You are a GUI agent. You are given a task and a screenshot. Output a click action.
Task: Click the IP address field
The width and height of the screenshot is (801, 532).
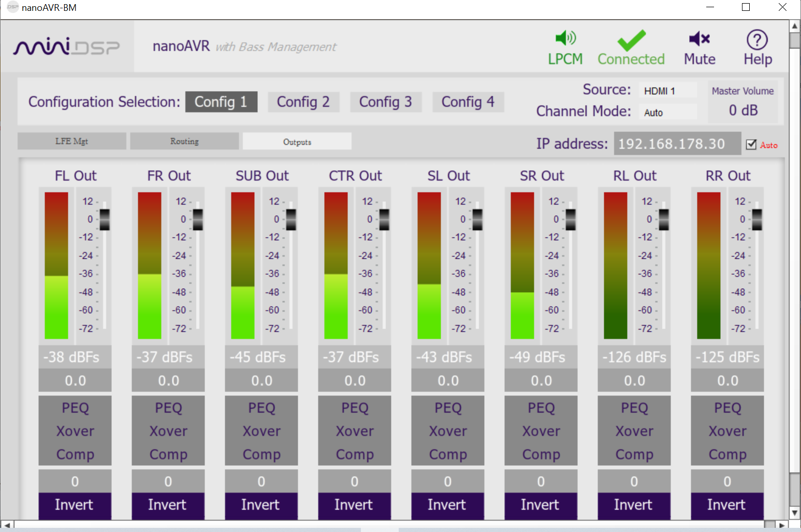click(677, 143)
